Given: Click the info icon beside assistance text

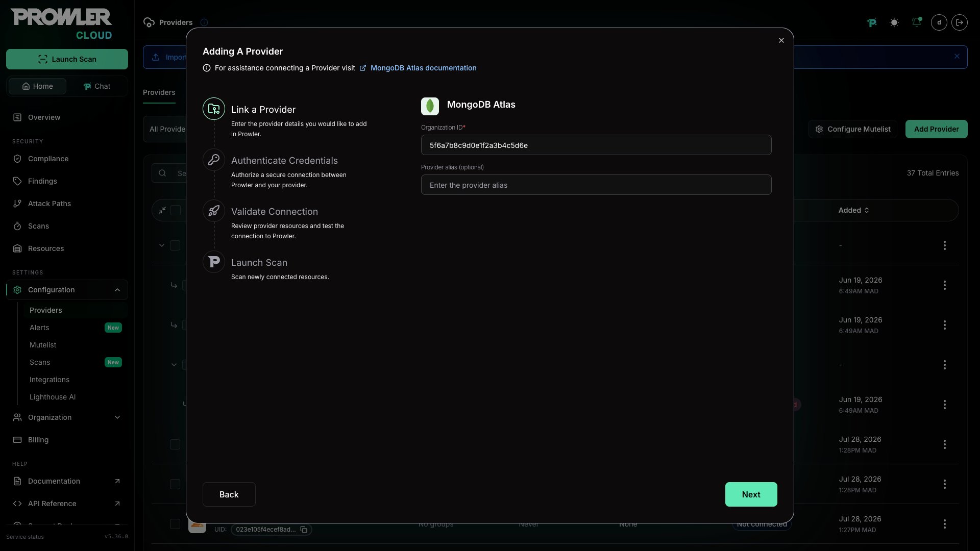Looking at the screenshot, I should pos(207,68).
